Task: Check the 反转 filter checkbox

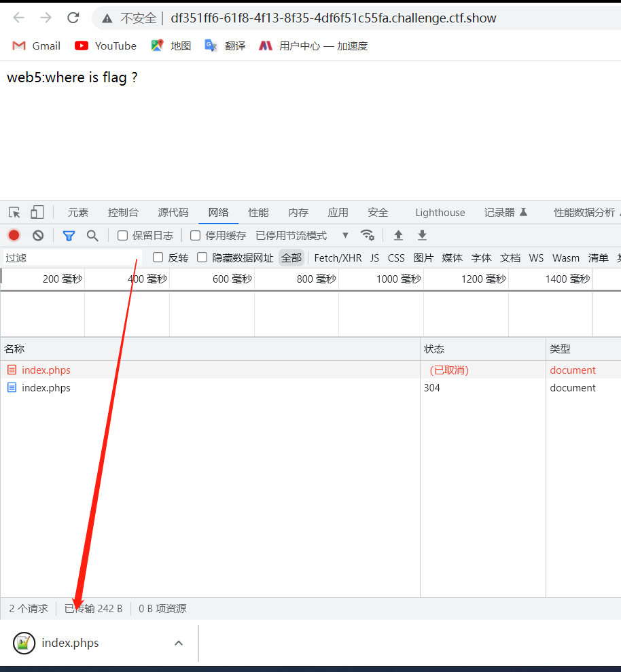Action: 158,258
